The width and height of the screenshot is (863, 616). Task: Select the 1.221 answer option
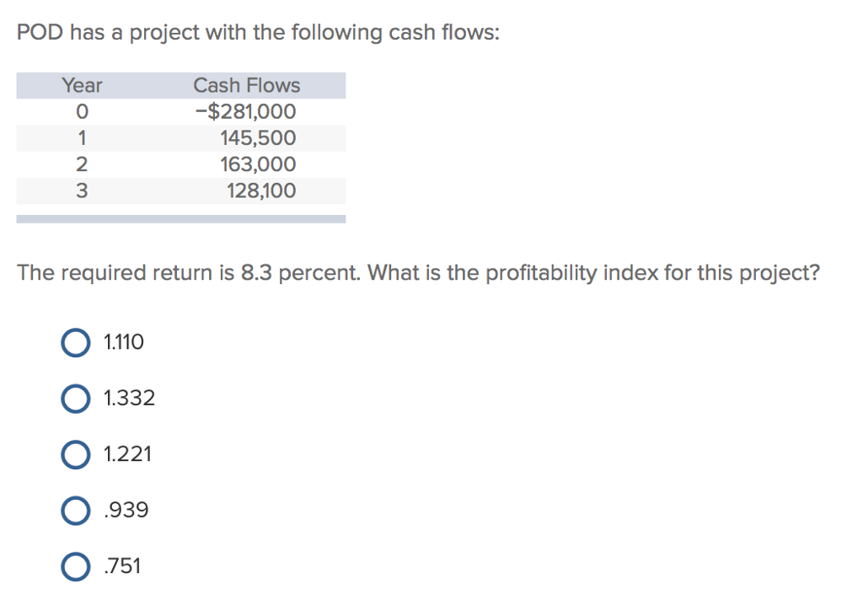tap(76, 454)
